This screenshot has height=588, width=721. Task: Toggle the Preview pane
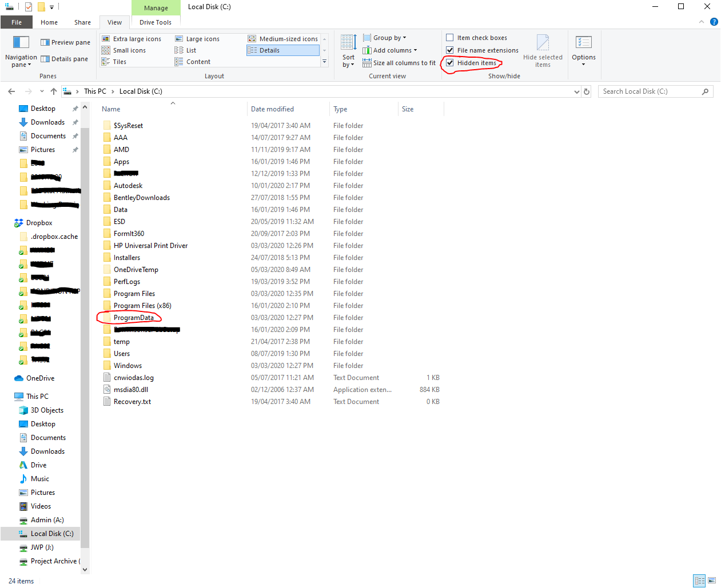(65, 42)
